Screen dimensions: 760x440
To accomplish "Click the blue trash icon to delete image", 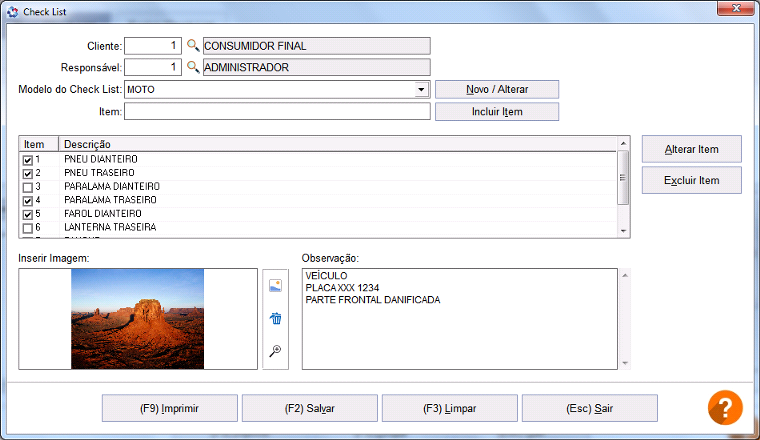I will tap(275, 318).
